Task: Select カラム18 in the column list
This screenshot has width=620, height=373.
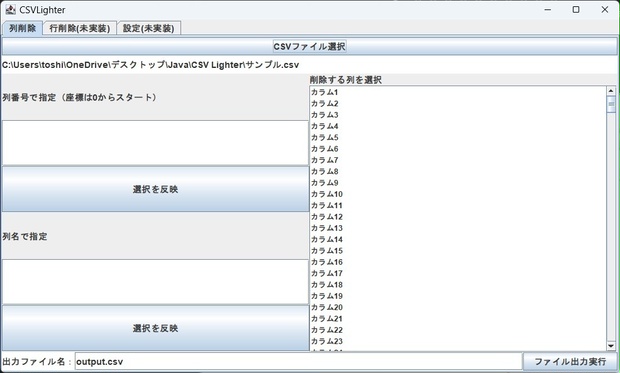Action: click(x=458, y=285)
